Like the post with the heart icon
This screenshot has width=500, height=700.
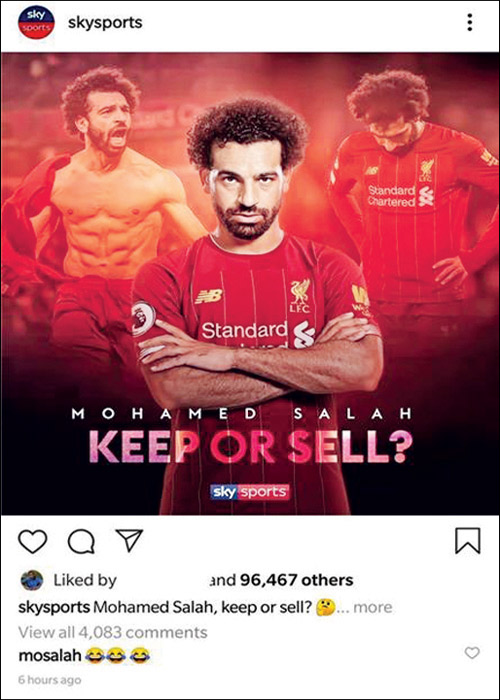pyautogui.click(x=33, y=542)
